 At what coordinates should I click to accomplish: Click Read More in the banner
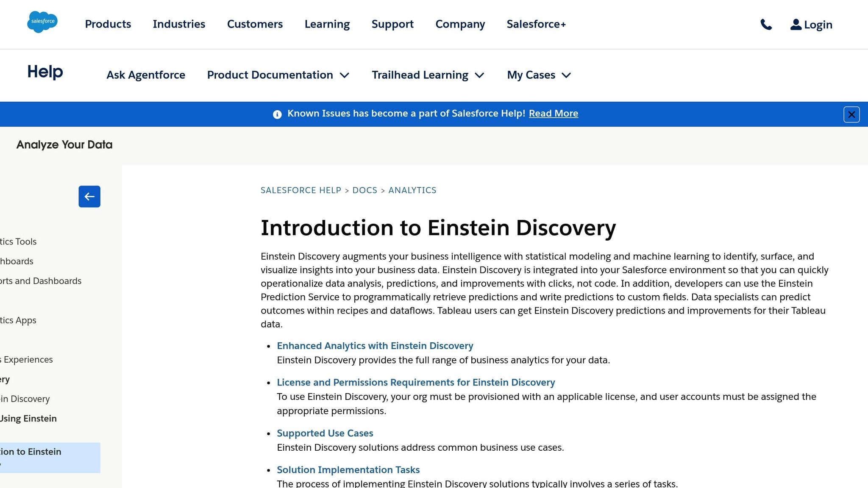554,114
